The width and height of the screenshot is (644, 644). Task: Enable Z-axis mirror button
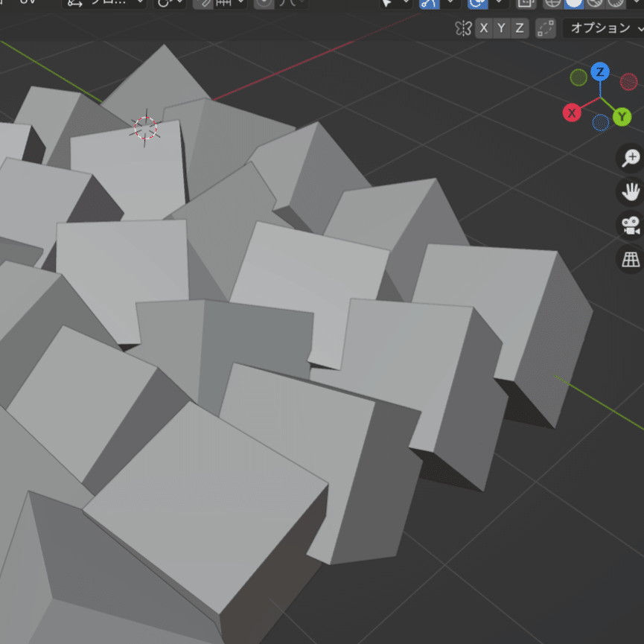[x=518, y=28]
